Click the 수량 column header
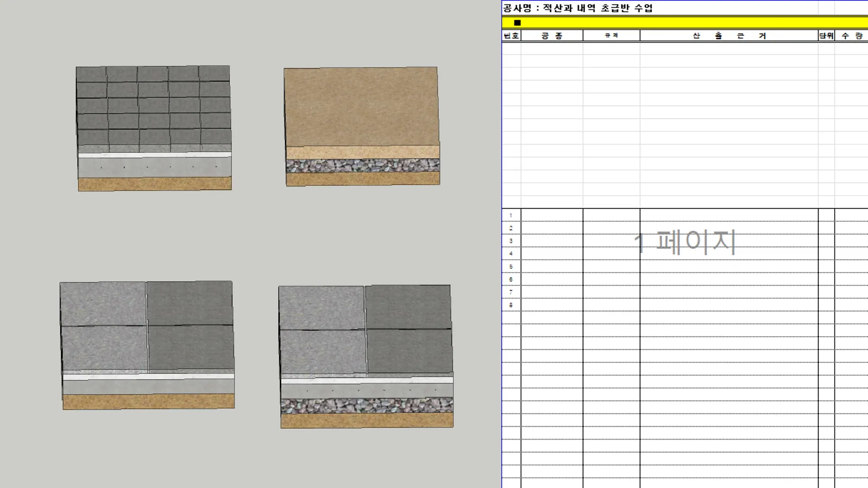The height and width of the screenshot is (488, 868). pyautogui.click(x=851, y=36)
